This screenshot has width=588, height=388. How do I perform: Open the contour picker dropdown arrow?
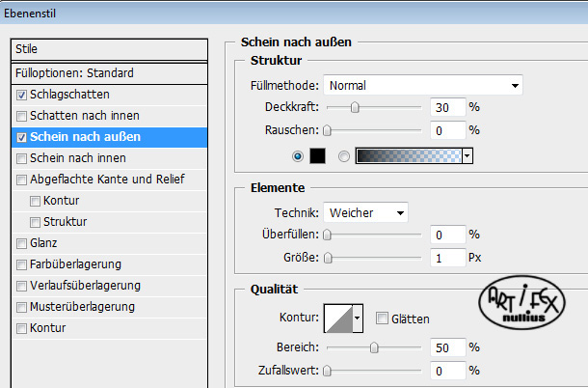358,319
